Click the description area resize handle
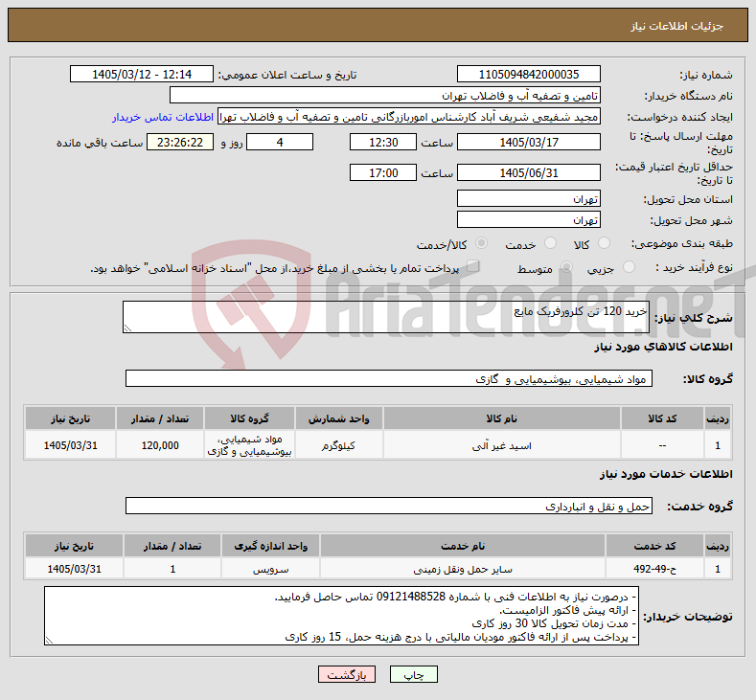 tap(127, 328)
